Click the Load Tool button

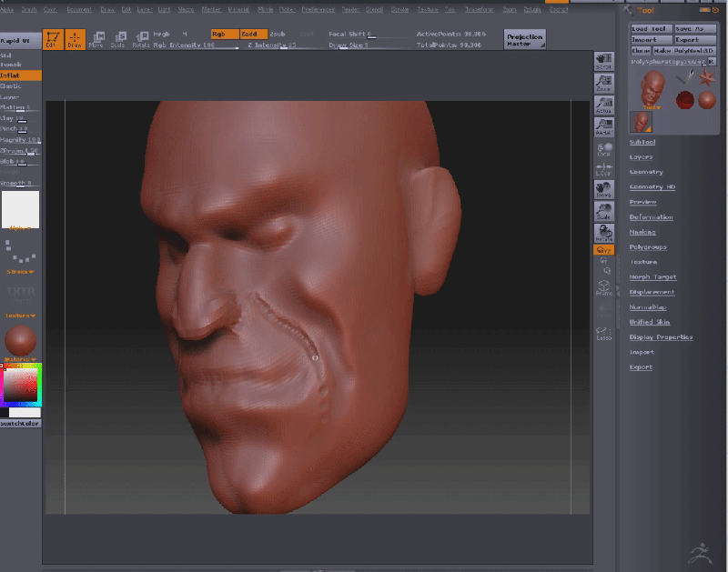tap(651, 29)
